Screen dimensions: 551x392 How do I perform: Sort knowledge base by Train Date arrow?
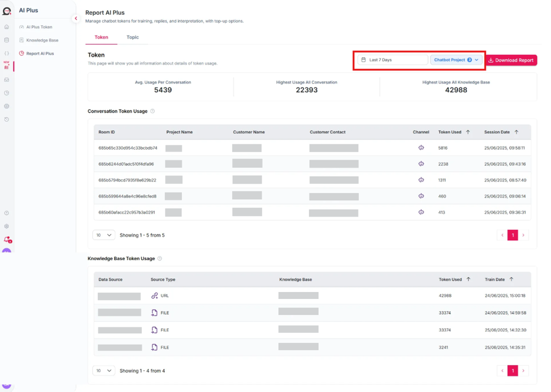pyautogui.click(x=511, y=279)
